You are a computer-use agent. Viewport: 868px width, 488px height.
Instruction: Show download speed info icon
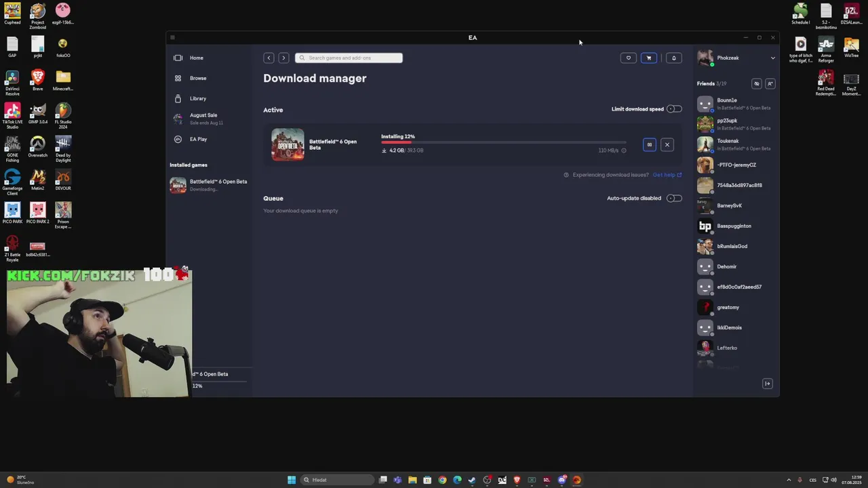tap(624, 150)
